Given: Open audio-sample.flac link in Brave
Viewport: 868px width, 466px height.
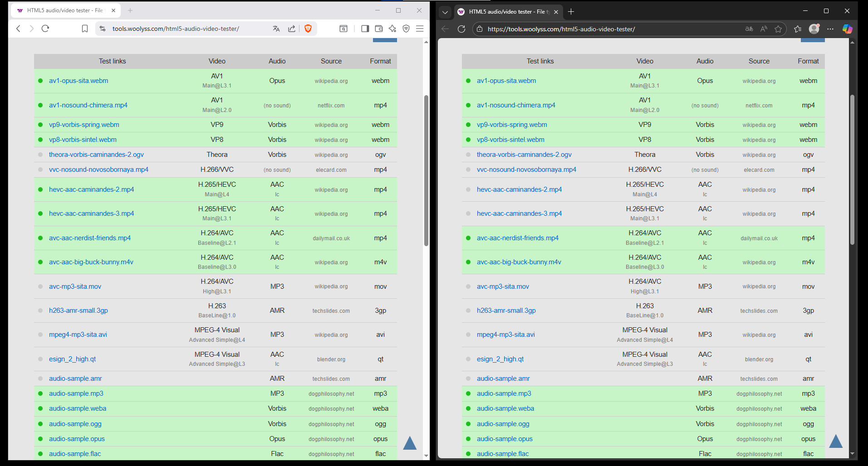Looking at the screenshot, I should point(75,454).
